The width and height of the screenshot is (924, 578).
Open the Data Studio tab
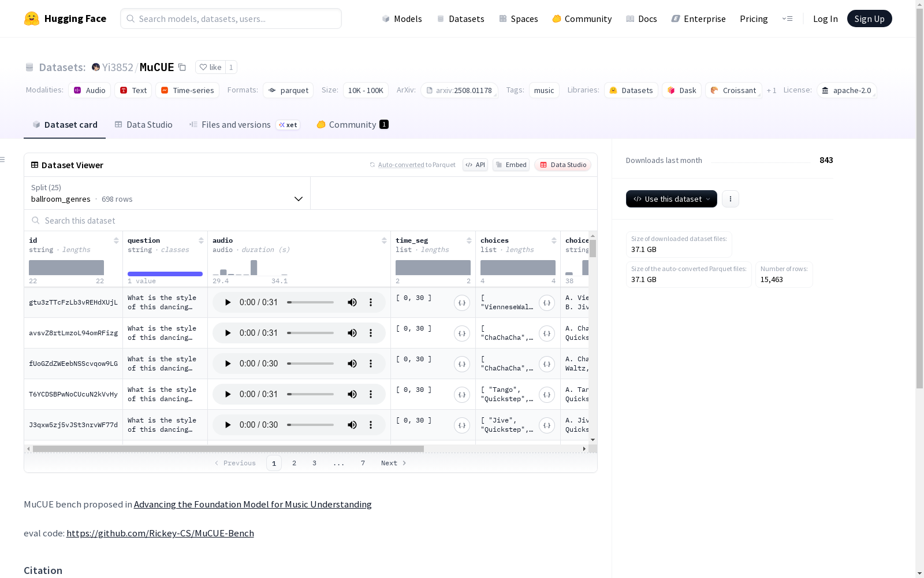pos(144,125)
